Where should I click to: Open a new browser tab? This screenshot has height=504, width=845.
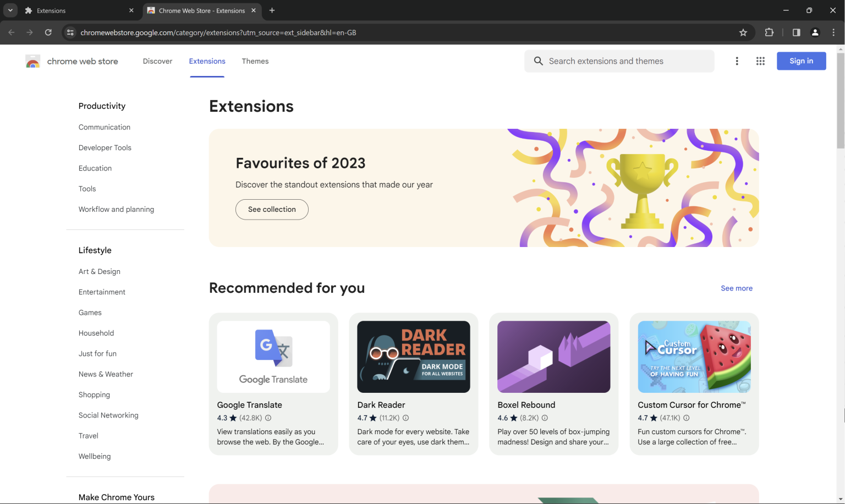tap(272, 10)
